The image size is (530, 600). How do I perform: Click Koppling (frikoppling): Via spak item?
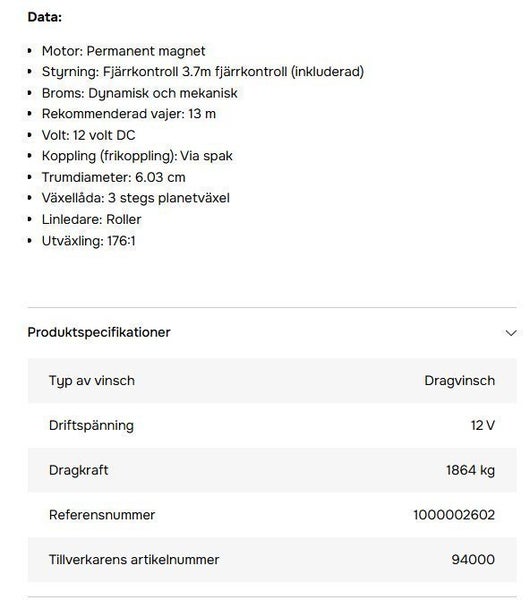(137, 156)
